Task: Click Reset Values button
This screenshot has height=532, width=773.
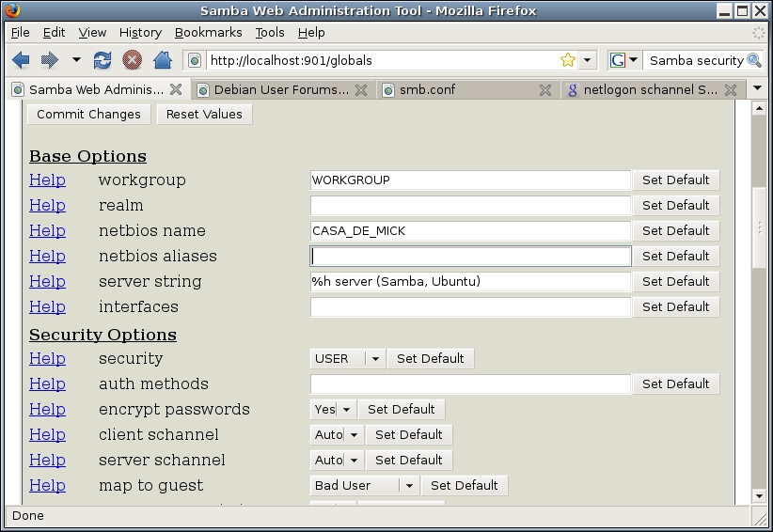Action: (x=204, y=114)
